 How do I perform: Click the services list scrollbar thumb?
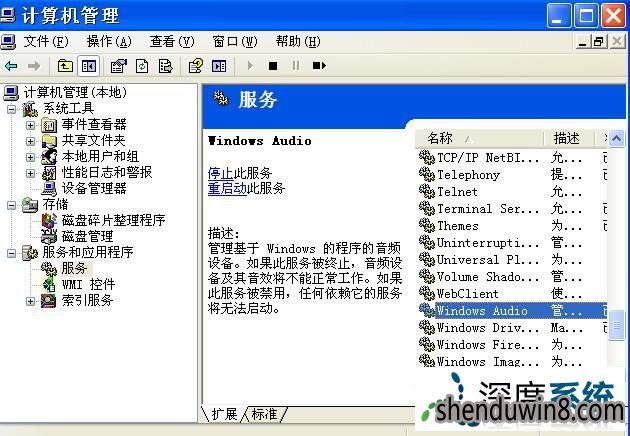tap(617, 325)
